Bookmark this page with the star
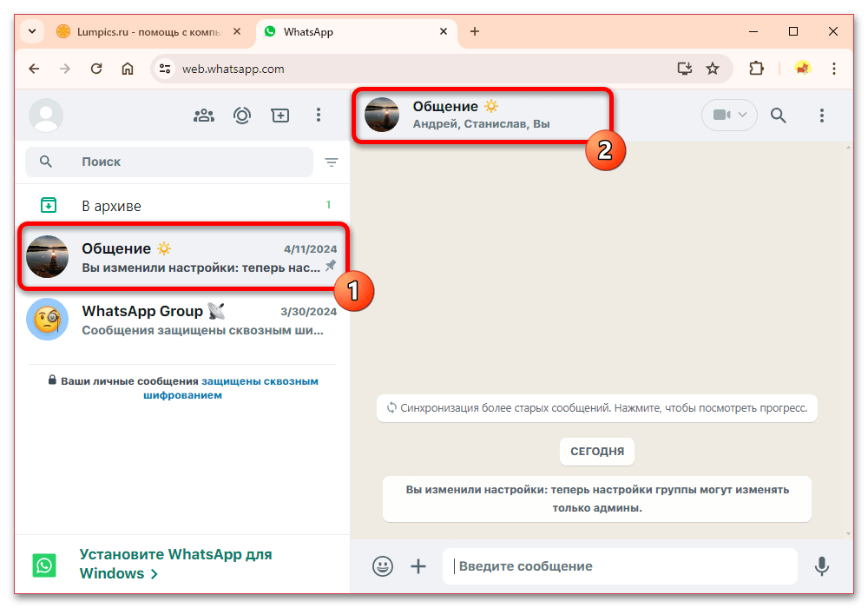Screen dimensions: 868x608 click(713, 69)
